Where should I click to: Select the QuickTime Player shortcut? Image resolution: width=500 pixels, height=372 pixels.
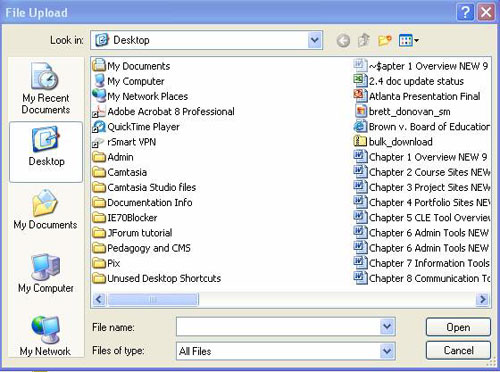(136, 127)
